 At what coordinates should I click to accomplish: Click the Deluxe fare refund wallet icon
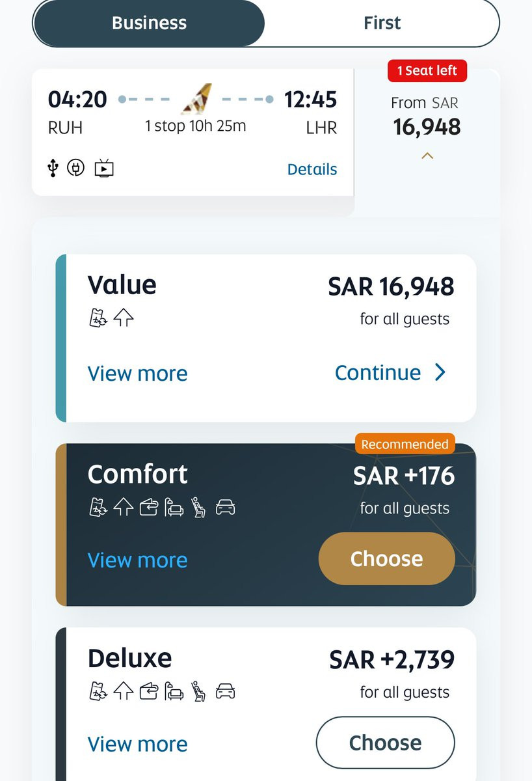tap(148, 691)
